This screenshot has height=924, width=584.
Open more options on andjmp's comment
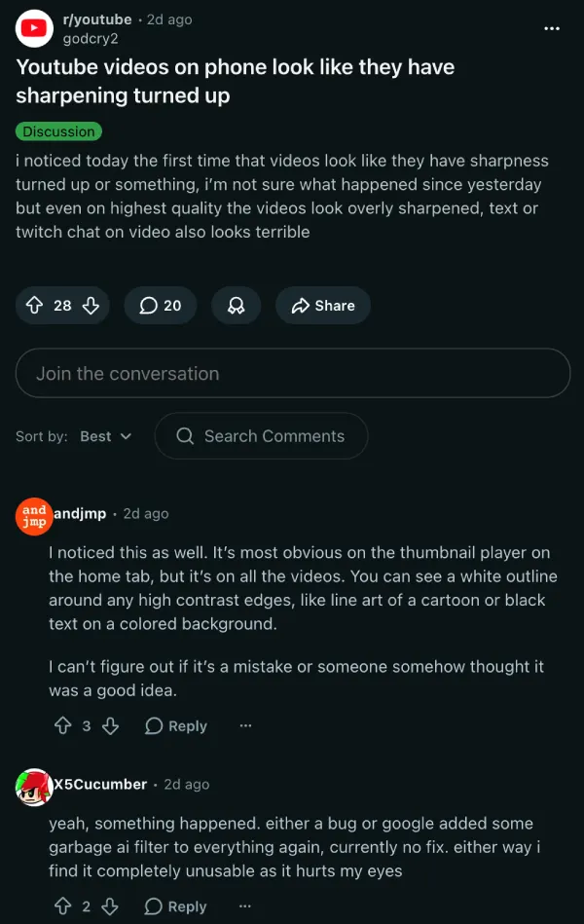pos(245,725)
